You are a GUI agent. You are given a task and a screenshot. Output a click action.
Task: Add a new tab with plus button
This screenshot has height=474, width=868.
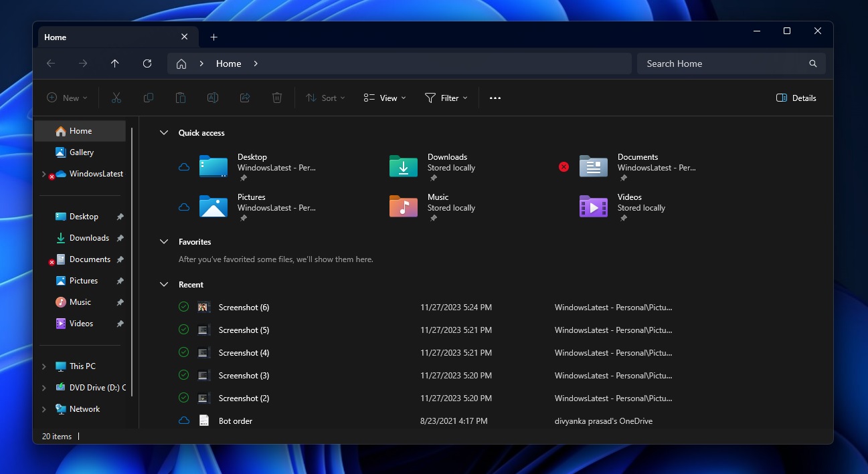214,37
